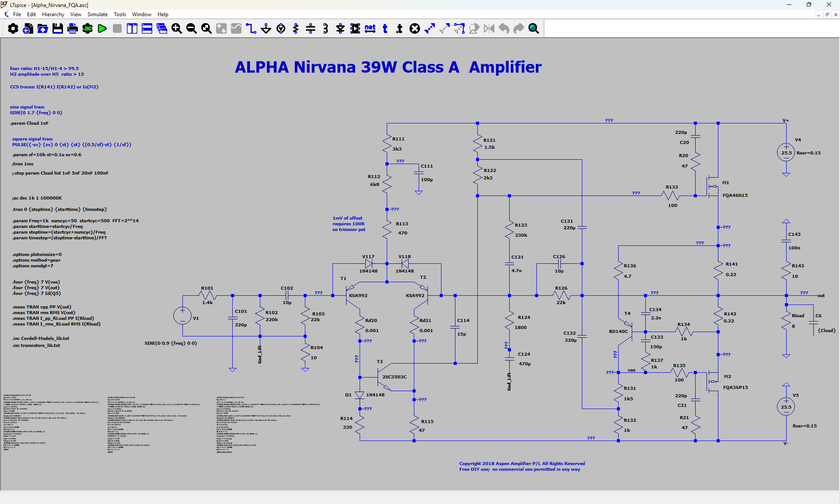Select the '.param Cload 1nF' directive
The image size is (840, 504).
(29, 123)
